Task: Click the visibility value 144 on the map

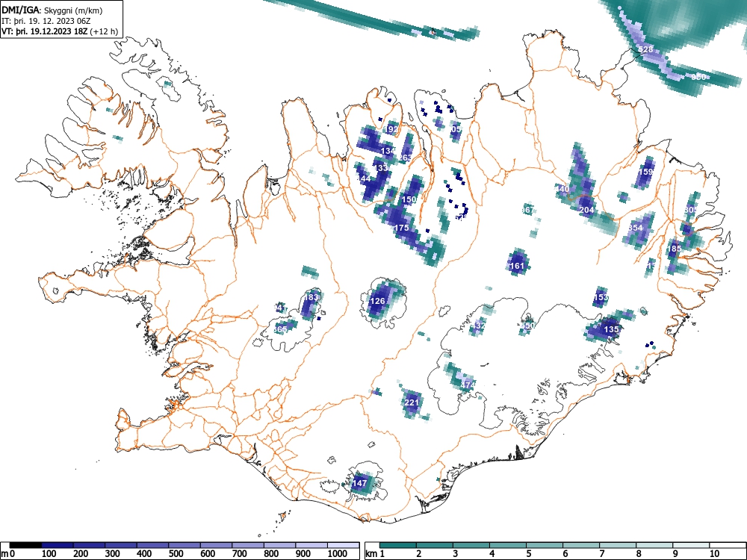Action: tap(364, 178)
